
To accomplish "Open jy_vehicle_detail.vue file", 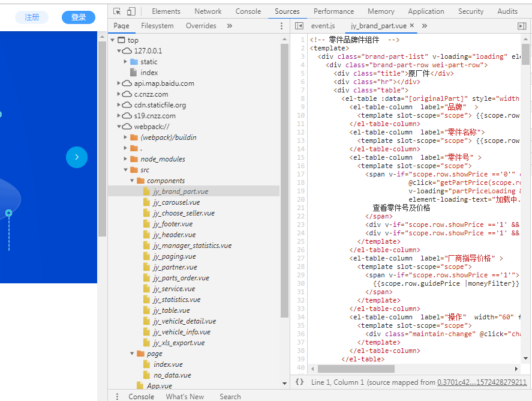I will (x=184, y=321).
